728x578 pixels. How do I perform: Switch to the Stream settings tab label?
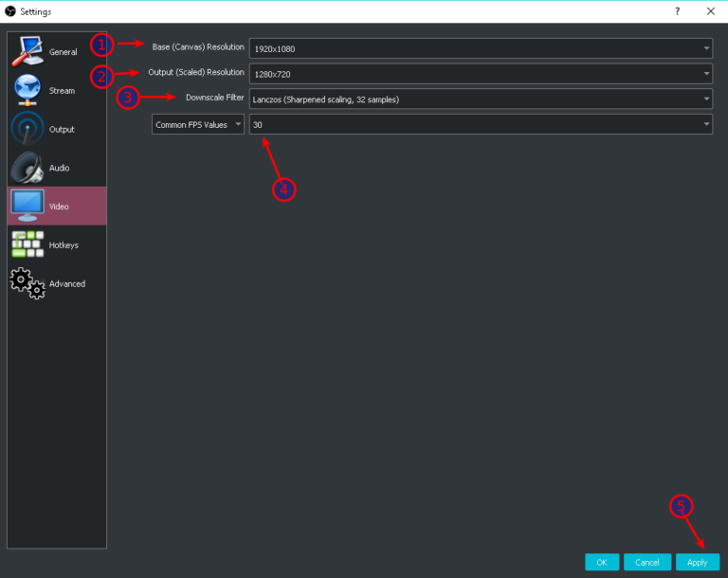(62, 91)
